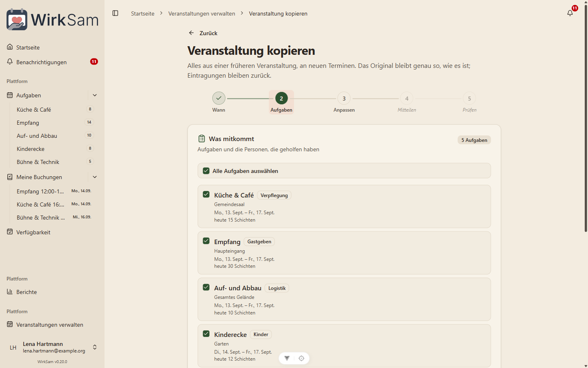588x368 pixels.
Task: Click scrollbar down arrow at bottom right
Action: pos(586,366)
